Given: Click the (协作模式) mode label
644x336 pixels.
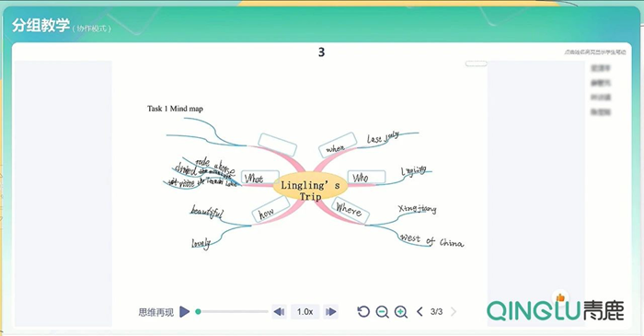Looking at the screenshot, I should click(92, 29).
